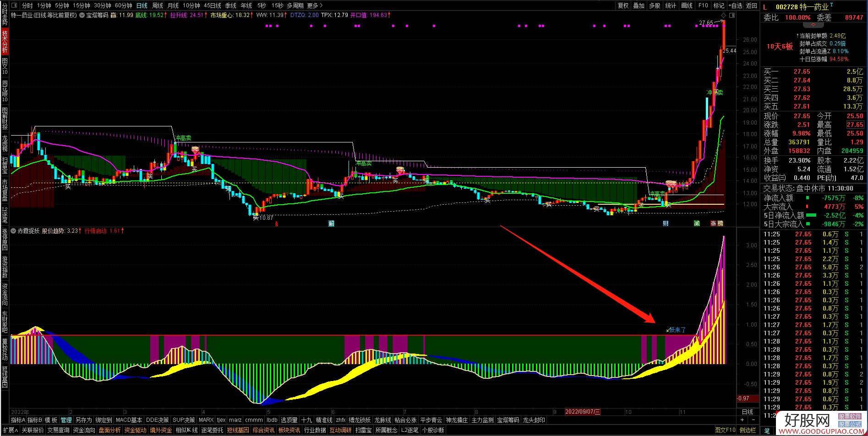
Task: Open the 多周期 view option
Action: (295, 5)
